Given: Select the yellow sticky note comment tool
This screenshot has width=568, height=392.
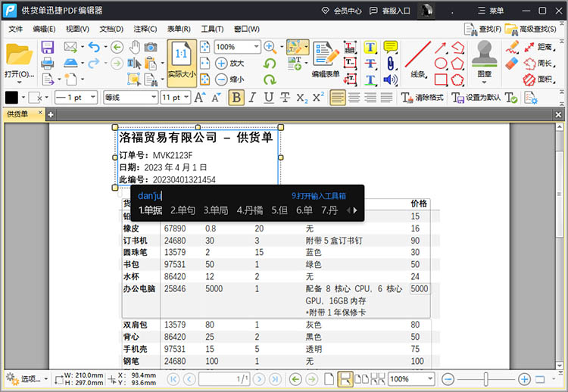Looking at the screenshot, I should click(391, 47).
